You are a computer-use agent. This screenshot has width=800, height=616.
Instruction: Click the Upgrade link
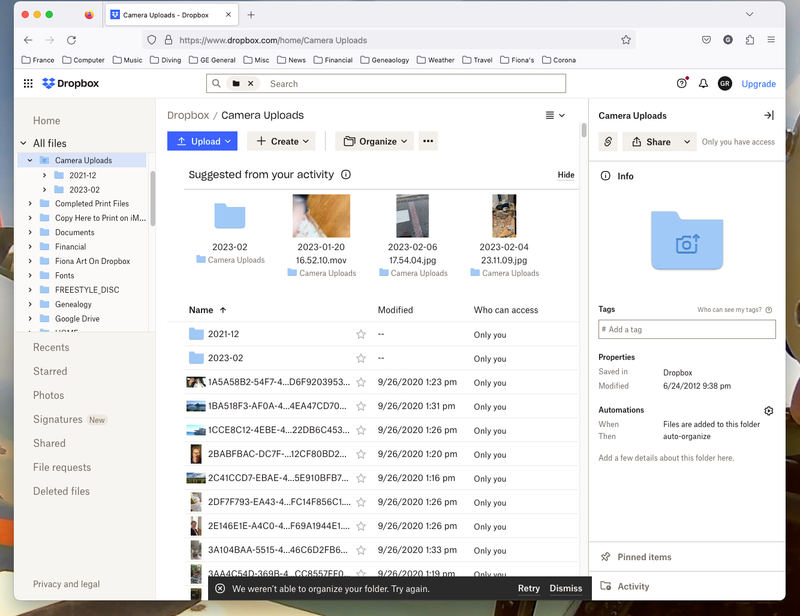(x=758, y=84)
